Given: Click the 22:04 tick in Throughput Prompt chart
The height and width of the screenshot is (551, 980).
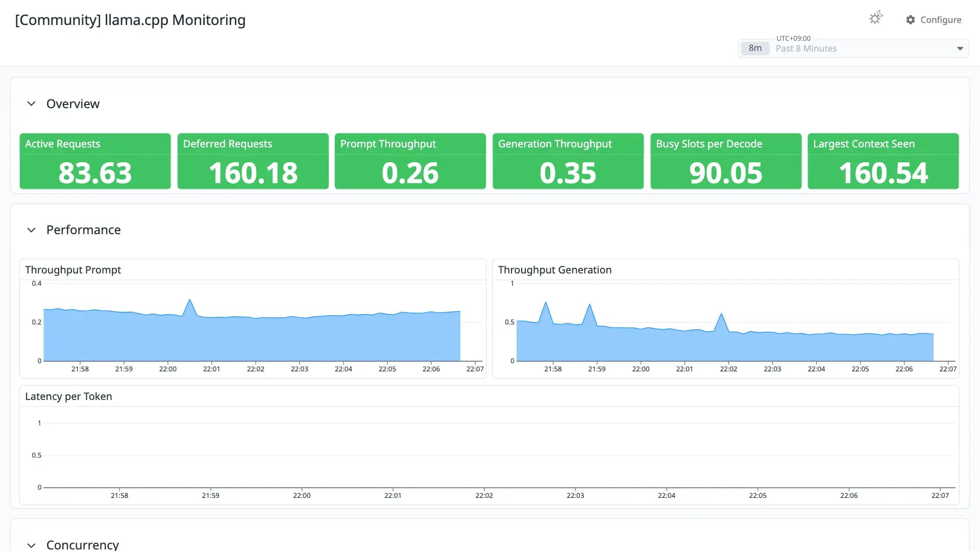Looking at the screenshot, I should coord(344,369).
